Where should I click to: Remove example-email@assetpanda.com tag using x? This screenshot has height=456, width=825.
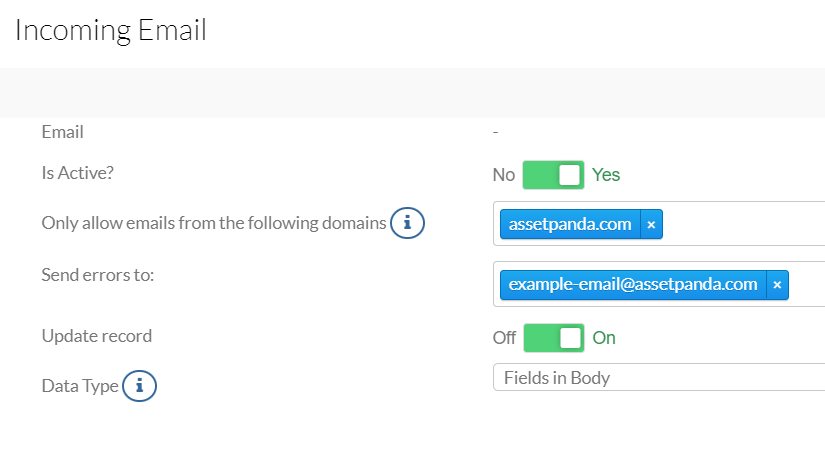(777, 285)
